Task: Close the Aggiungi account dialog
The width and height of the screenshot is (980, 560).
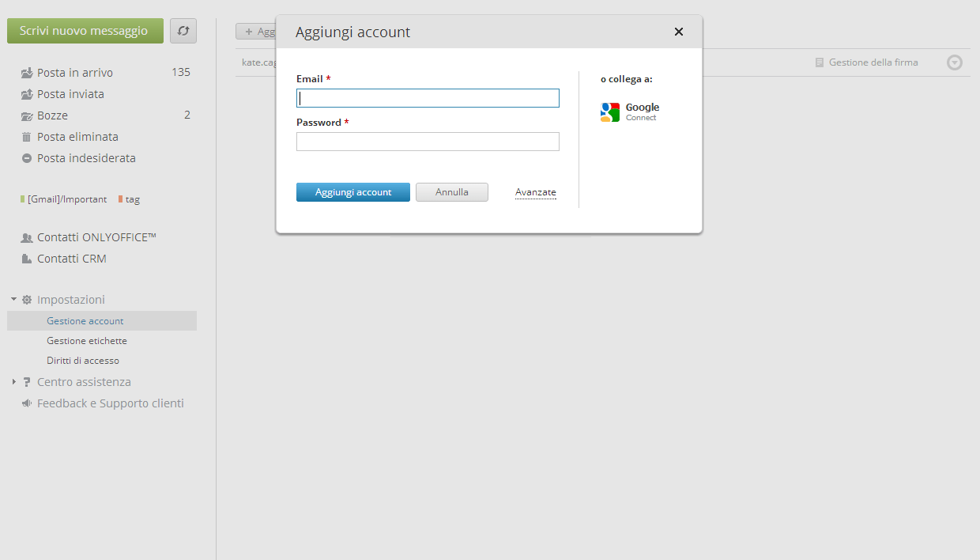Action: (678, 32)
